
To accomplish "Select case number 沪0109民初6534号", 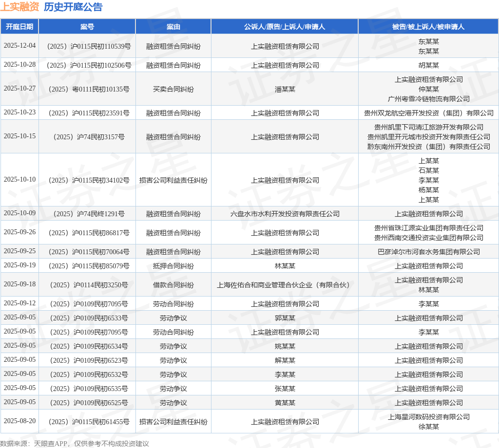I will pos(89,347).
